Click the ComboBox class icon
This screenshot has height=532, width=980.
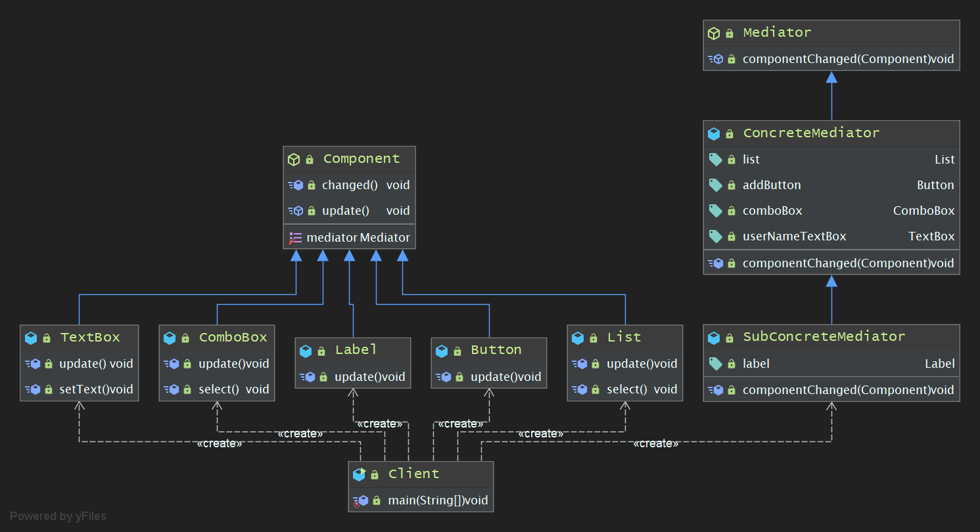(x=170, y=338)
